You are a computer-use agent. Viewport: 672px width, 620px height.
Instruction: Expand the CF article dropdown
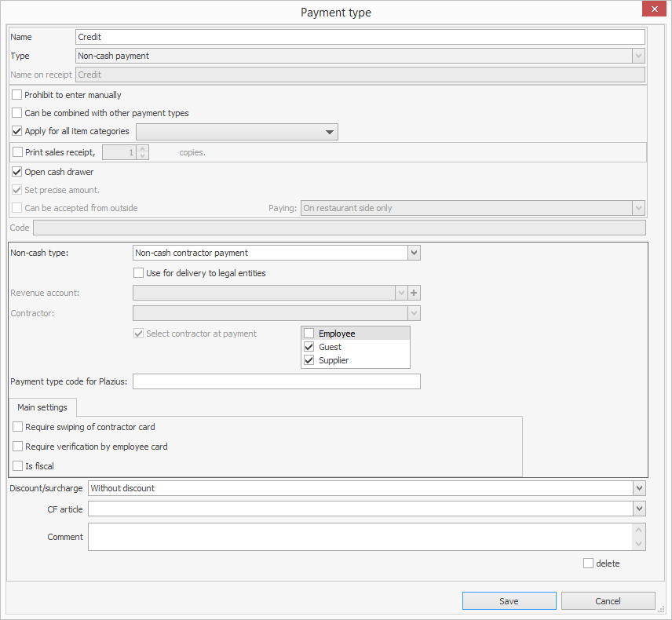pos(638,509)
